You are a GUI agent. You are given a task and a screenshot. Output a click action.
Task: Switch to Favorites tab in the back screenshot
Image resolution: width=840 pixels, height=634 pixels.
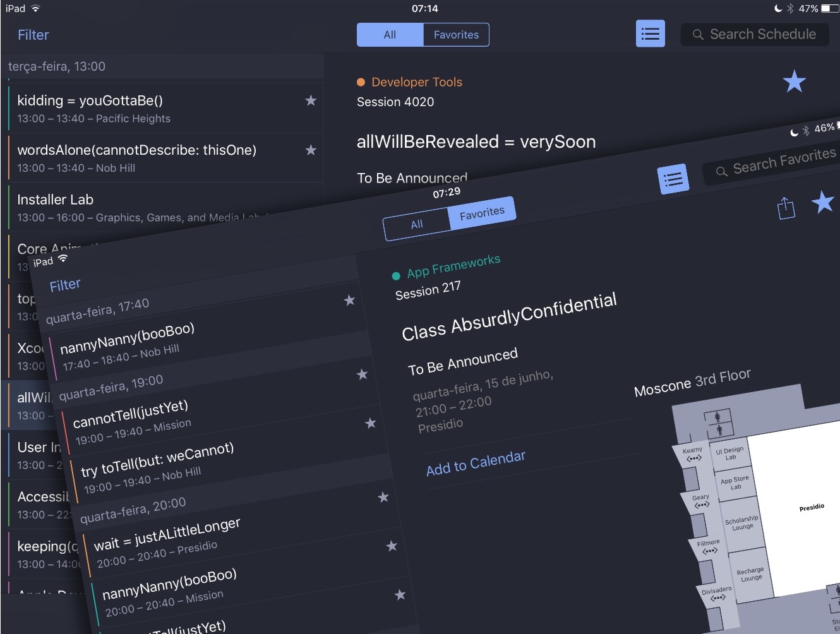456,35
